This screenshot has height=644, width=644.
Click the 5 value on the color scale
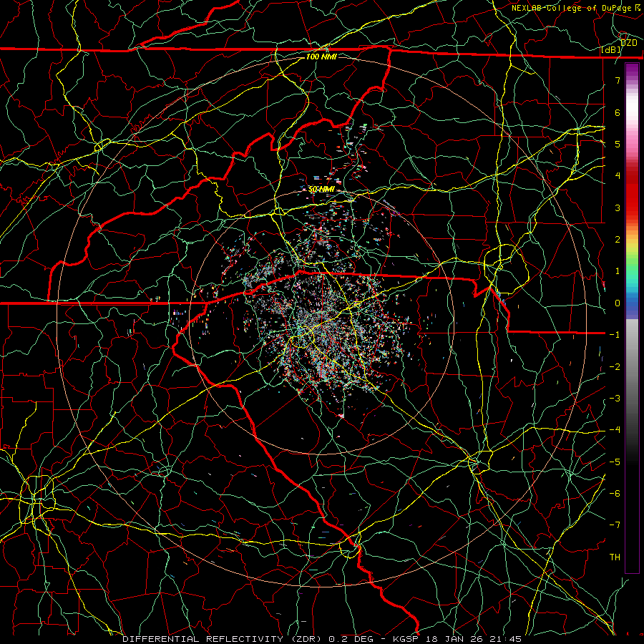pos(618,144)
